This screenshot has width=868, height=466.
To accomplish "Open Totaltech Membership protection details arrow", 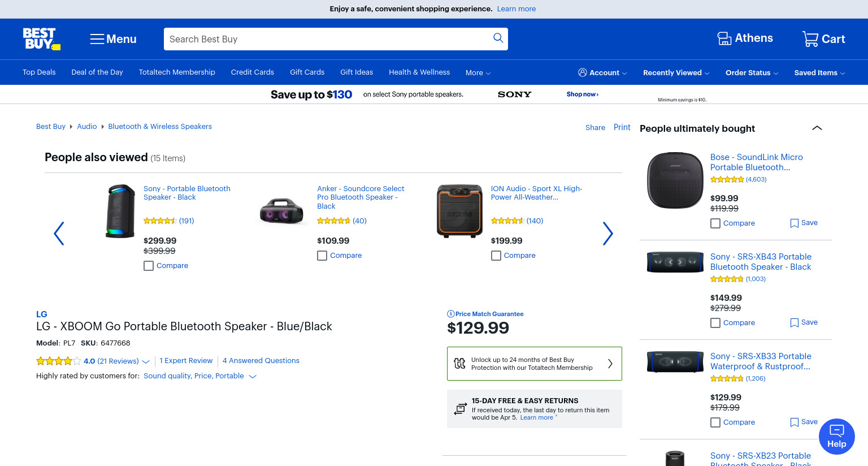I will [x=610, y=364].
